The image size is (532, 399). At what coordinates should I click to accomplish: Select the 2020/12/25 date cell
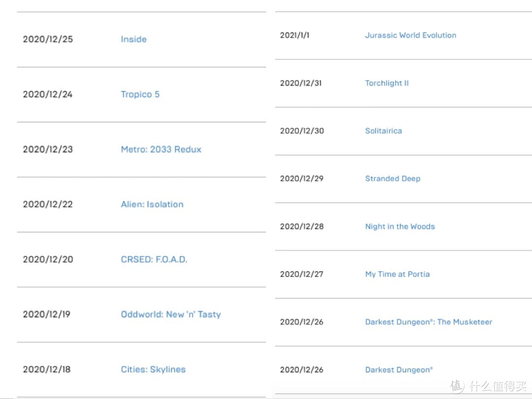coord(48,39)
